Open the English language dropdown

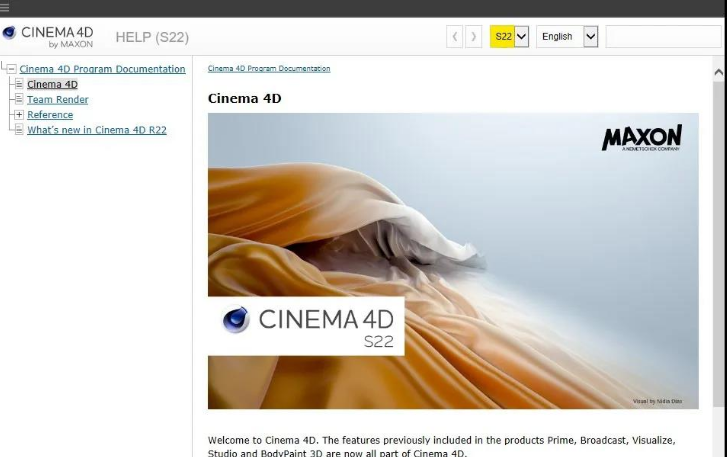click(567, 37)
